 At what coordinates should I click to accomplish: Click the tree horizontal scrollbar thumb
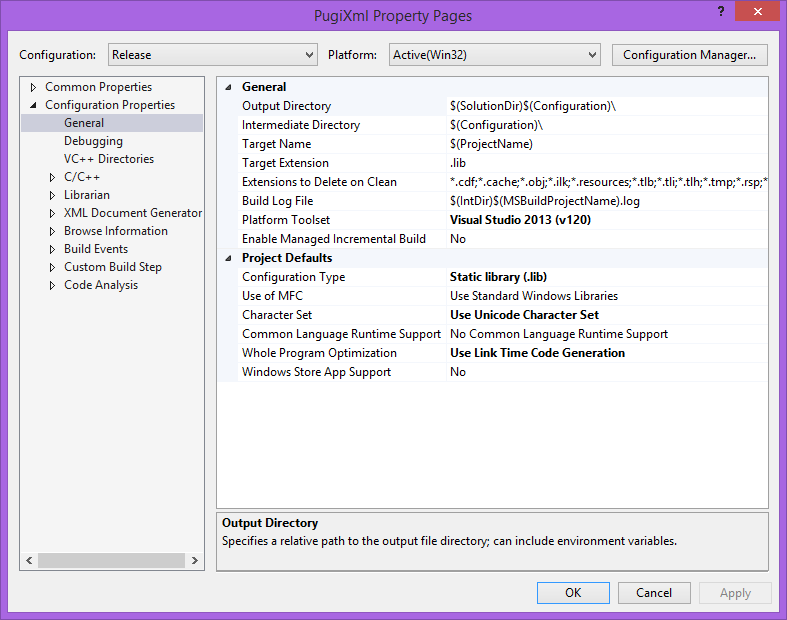111,561
